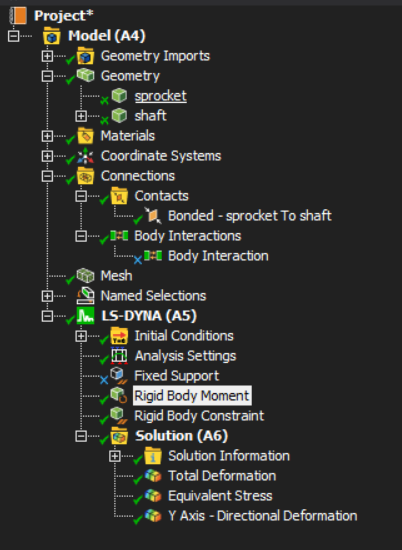Click the Fixed Support icon
This screenshot has width=402, height=550.
(x=119, y=376)
